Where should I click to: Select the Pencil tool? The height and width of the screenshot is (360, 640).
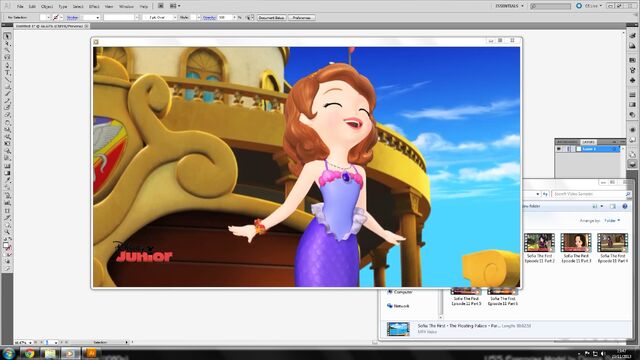pyautogui.click(x=7, y=101)
